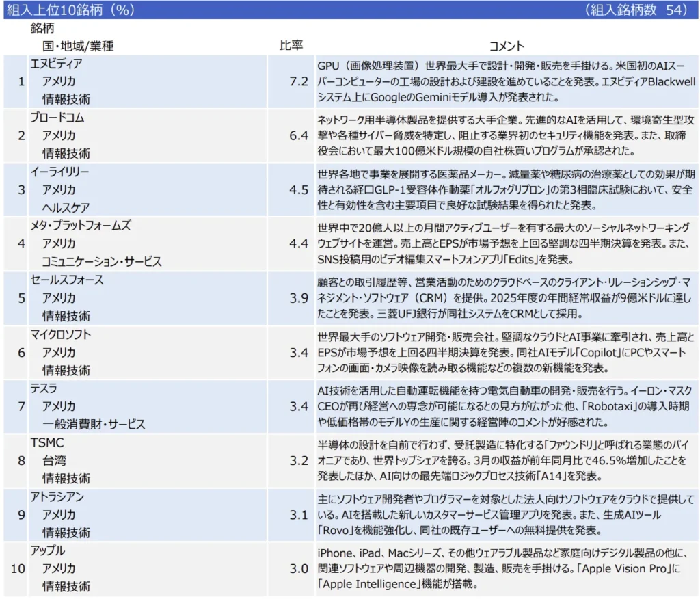
Task: Click the ratio value 4.5
Action: pos(299,190)
